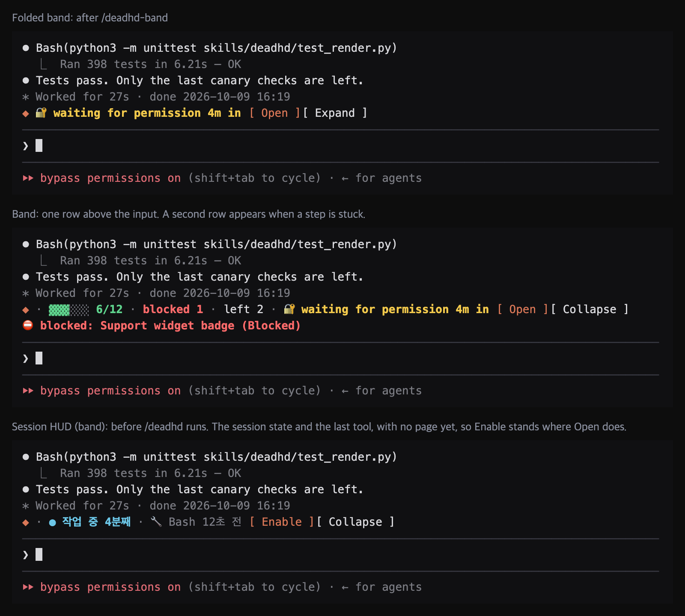685x616 pixels.
Task: Click the first panel's prompt input
Action: pyautogui.click(x=340, y=146)
